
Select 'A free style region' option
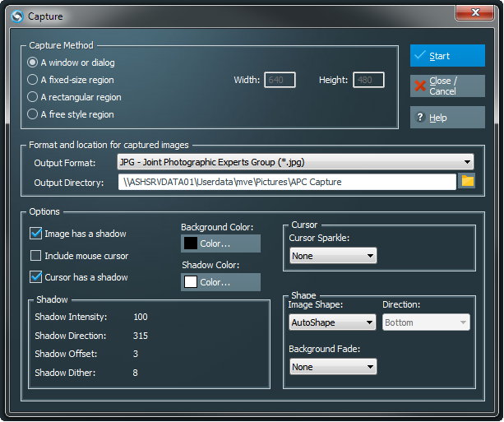[33, 114]
